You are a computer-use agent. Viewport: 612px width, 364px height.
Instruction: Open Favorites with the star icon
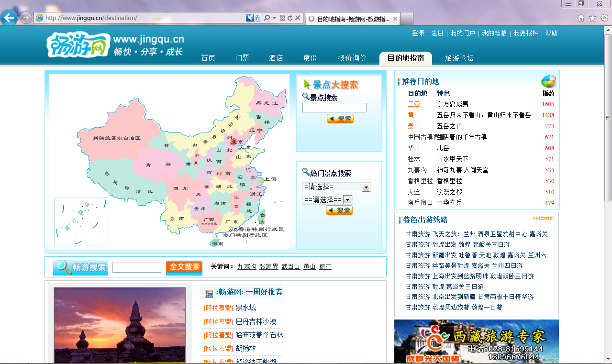click(592, 18)
